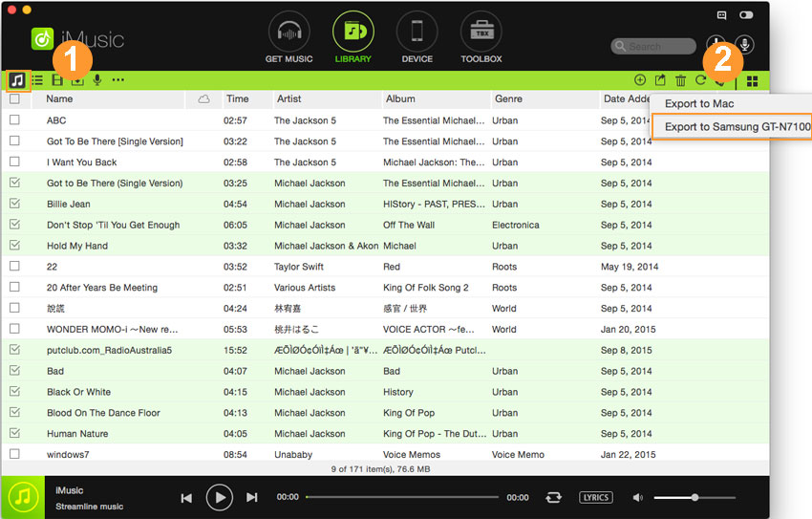
Task: Uncheck the Billie Jean checkbox
Action: coord(14,204)
